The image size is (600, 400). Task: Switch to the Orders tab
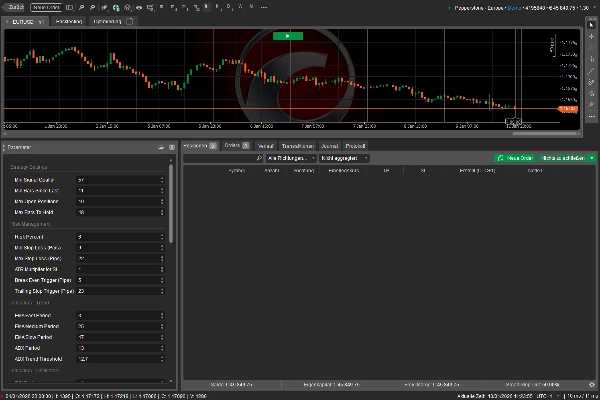point(237,146)
